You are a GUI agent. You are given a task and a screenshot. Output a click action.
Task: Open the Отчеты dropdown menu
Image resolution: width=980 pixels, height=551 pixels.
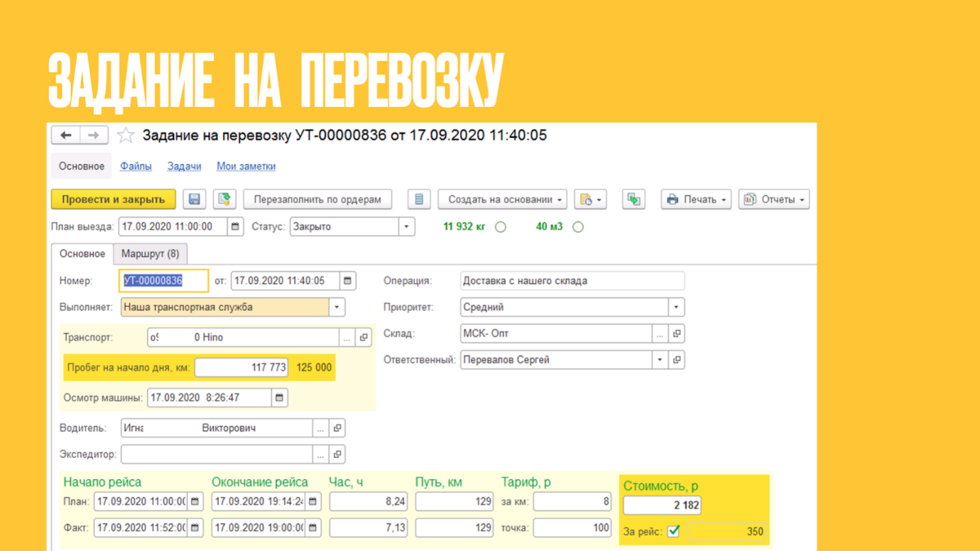click(x=774, y=200)
